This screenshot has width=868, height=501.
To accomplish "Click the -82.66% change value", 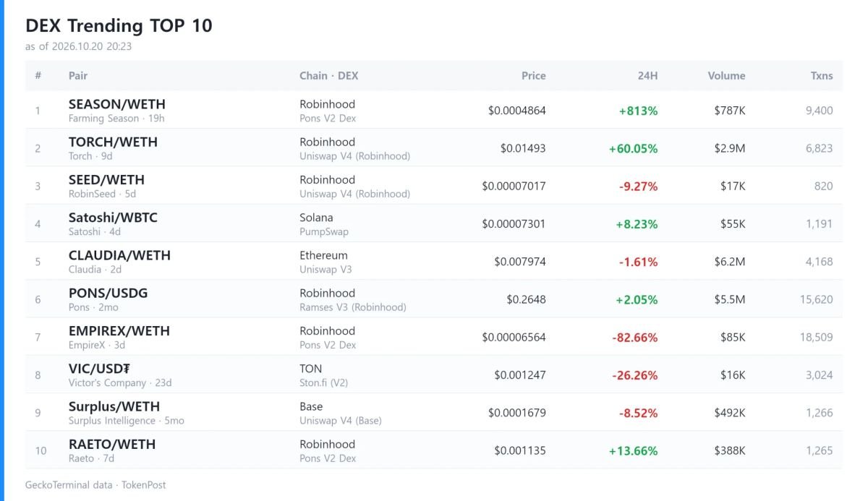I will pyautogui.click(x=635, y=337).
